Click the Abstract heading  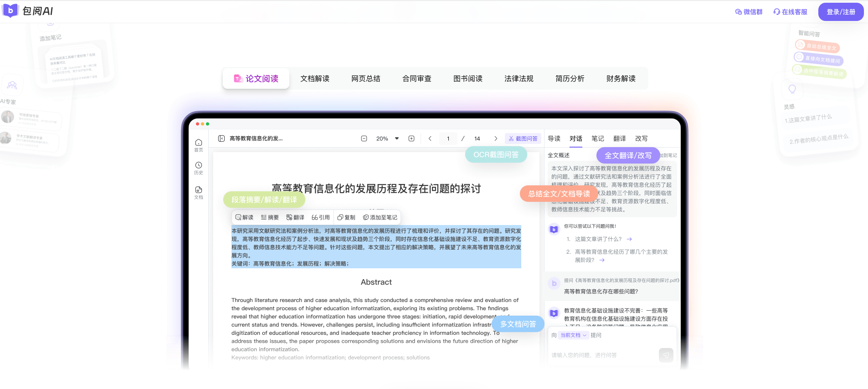(376, 282)
